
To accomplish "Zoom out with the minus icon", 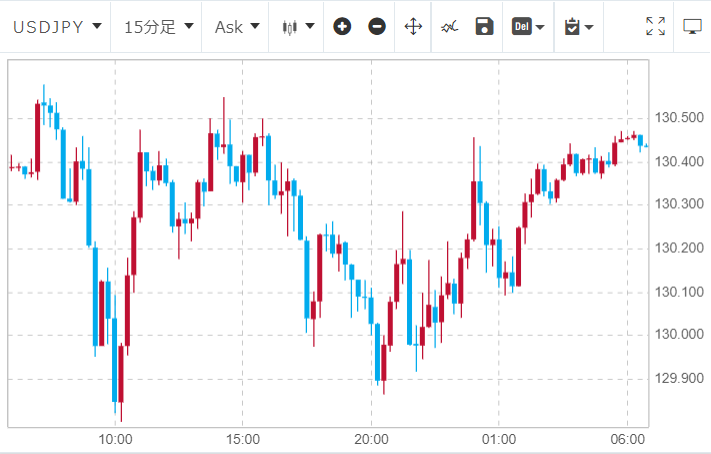I will tap(377, 26).
